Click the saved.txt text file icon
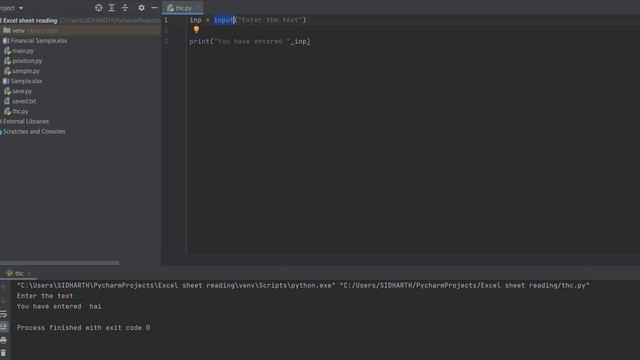640x360 pixels. point(7,101)
